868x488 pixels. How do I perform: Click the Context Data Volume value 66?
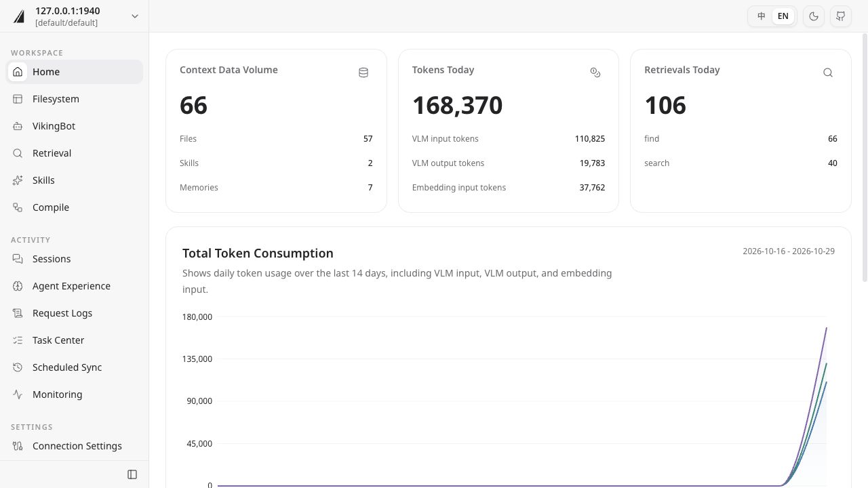[193, 105]
